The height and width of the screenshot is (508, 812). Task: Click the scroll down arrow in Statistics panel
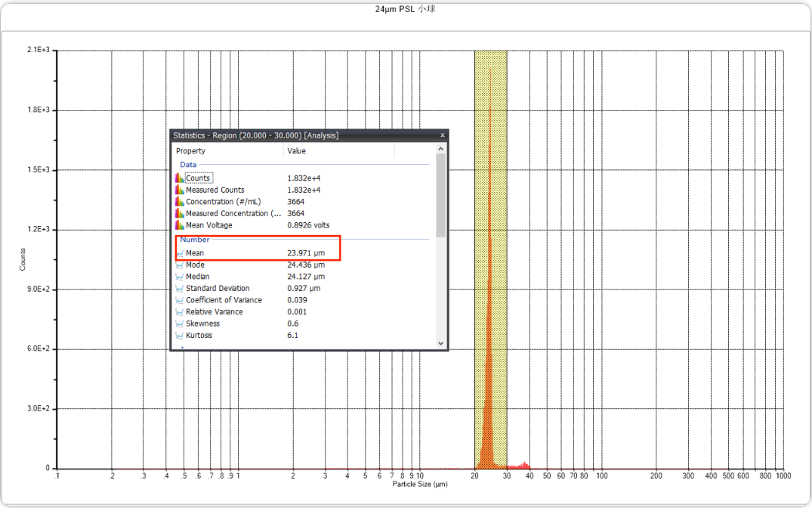[x=440, y=343]
